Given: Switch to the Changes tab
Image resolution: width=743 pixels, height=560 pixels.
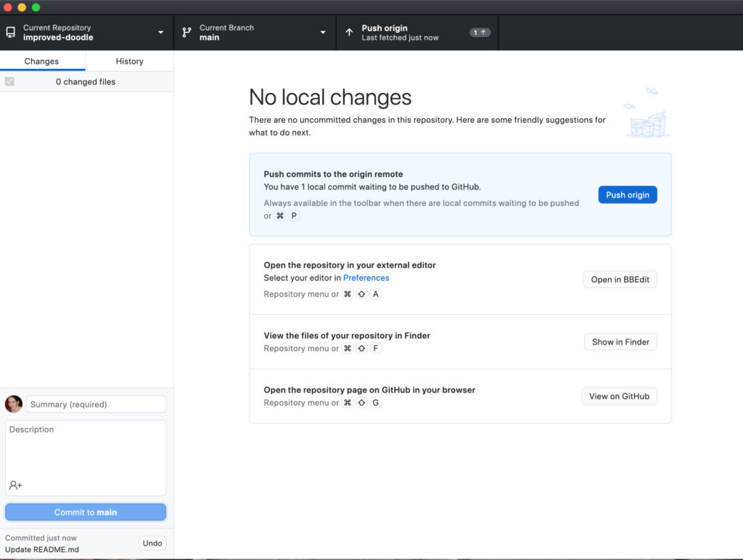Looking at the screenshot, I should coord(41,61).
